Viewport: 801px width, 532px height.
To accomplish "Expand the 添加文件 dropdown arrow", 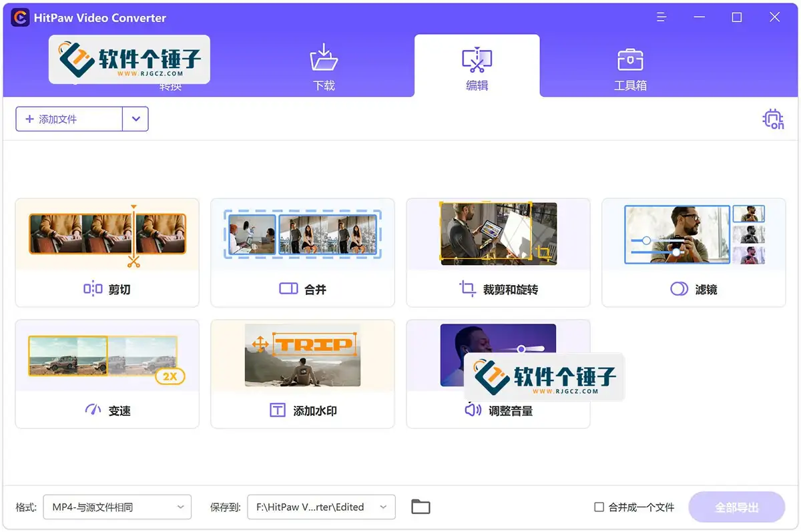I will 136,119.
